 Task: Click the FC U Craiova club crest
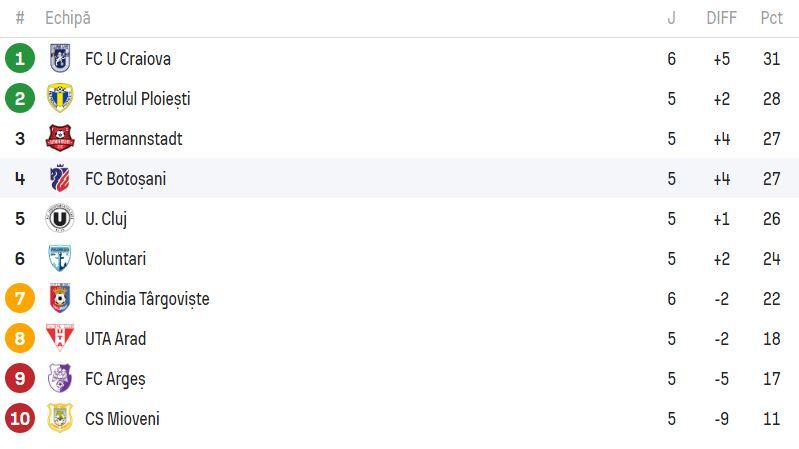tap(60, 59)
